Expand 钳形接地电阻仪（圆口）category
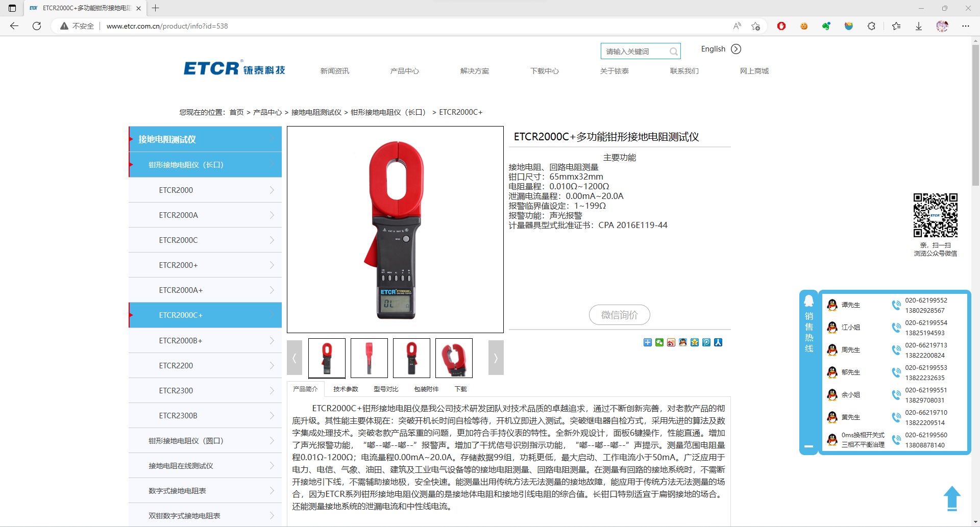The width and height of the screenshot is (980, 527). pos(205,441)
